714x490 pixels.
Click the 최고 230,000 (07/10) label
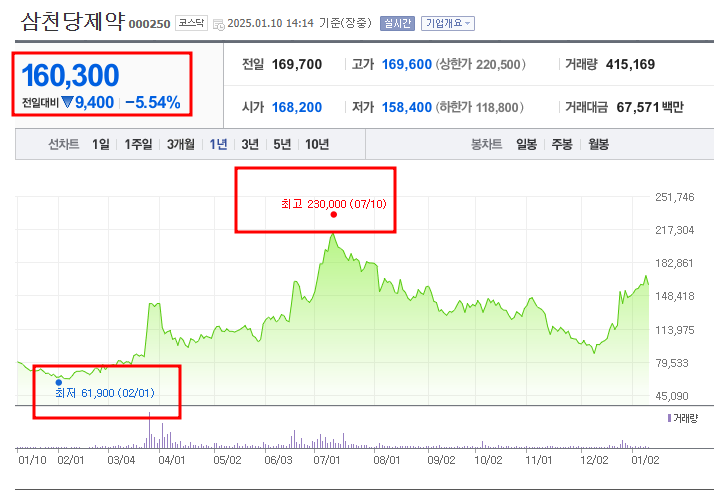[334, 204]
